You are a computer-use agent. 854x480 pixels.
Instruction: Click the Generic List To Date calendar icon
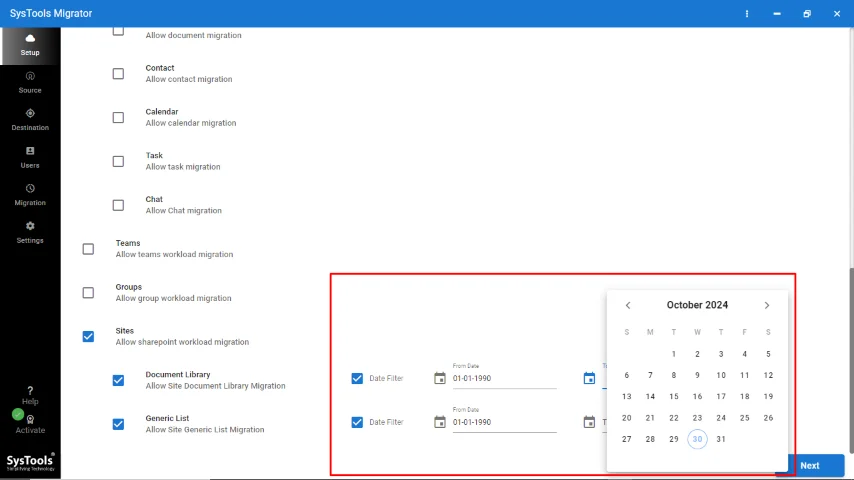click(589, 422)
